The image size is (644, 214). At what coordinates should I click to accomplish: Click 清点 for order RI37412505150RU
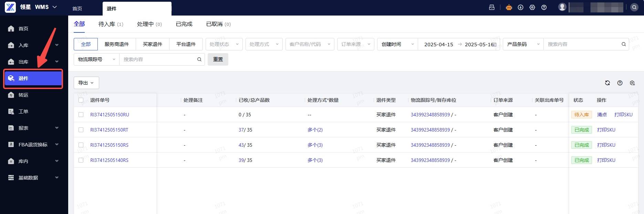tap(602, 115)
